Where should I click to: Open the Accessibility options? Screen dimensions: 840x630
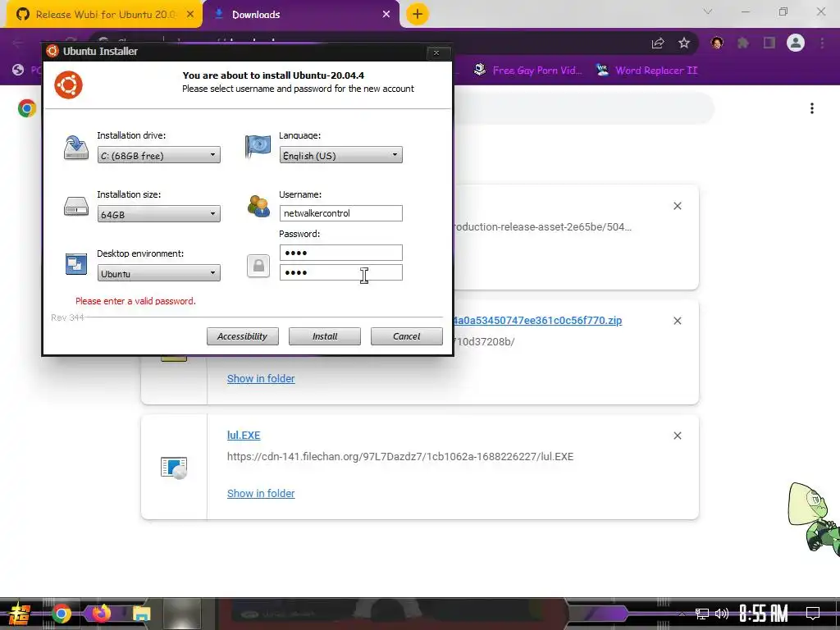(x=243, y=336)
